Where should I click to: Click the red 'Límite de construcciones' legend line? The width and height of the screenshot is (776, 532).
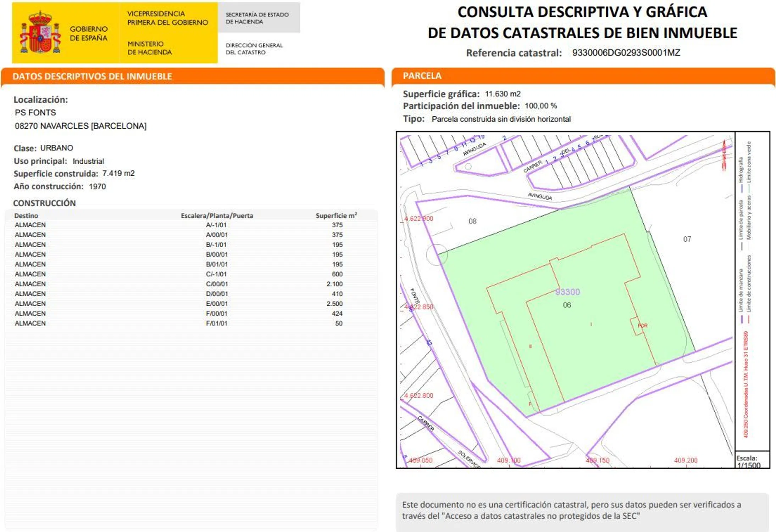pos(749,319)
